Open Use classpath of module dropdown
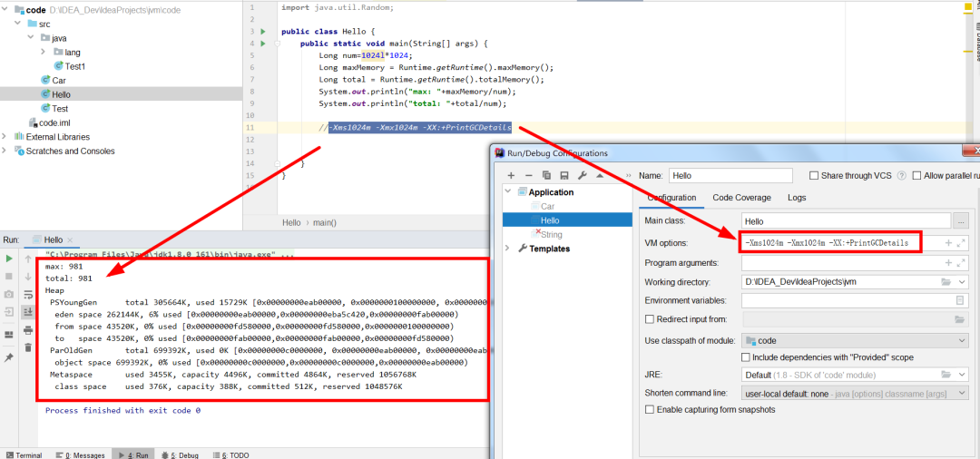980x459 pixels. click(x=961, y=341)
